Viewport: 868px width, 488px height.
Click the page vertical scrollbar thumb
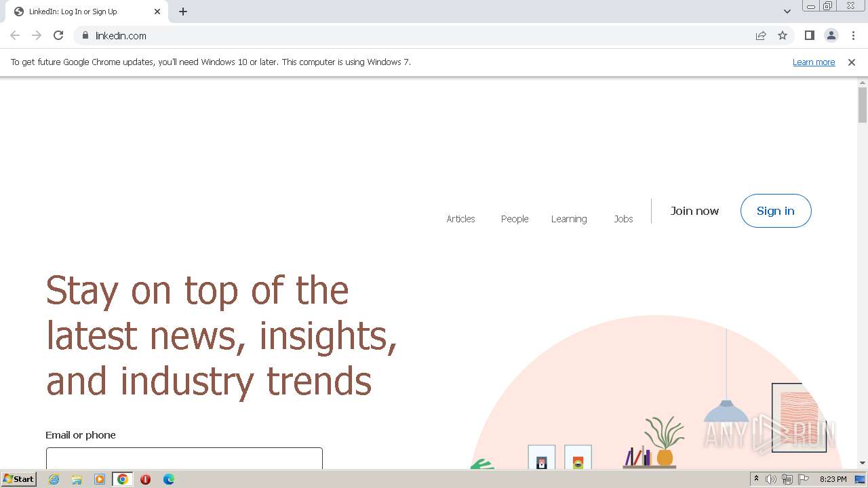coord(863,105)
